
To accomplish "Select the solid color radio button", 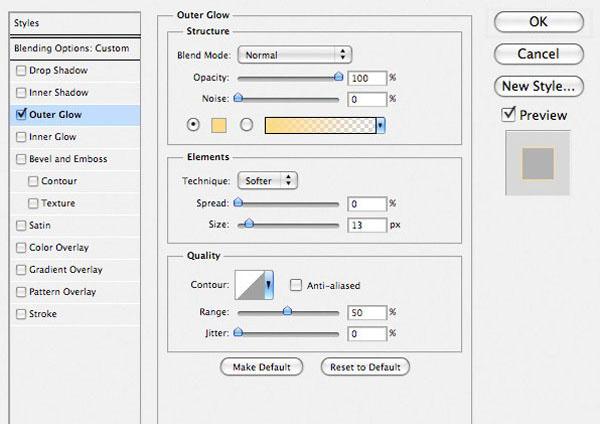I will 193,125.
